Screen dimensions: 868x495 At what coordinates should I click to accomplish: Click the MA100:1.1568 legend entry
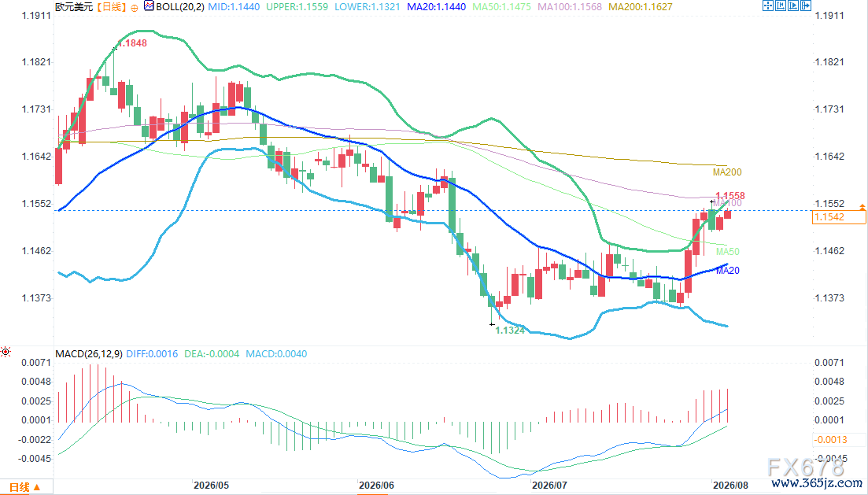570,7
